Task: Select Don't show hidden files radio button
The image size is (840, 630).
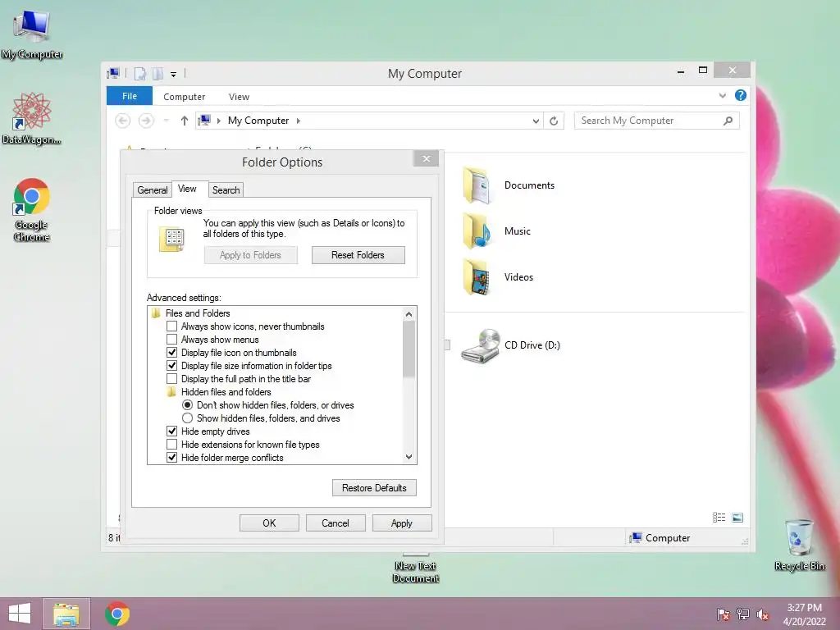Action: [x=188, y=405]
